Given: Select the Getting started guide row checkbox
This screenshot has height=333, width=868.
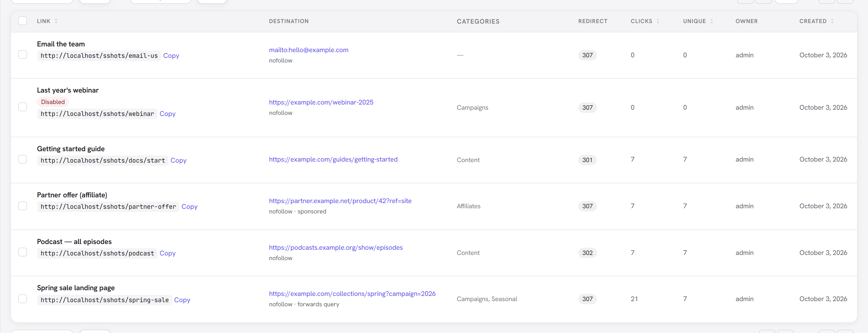Looking at the screenshot, I should point(23,159).
